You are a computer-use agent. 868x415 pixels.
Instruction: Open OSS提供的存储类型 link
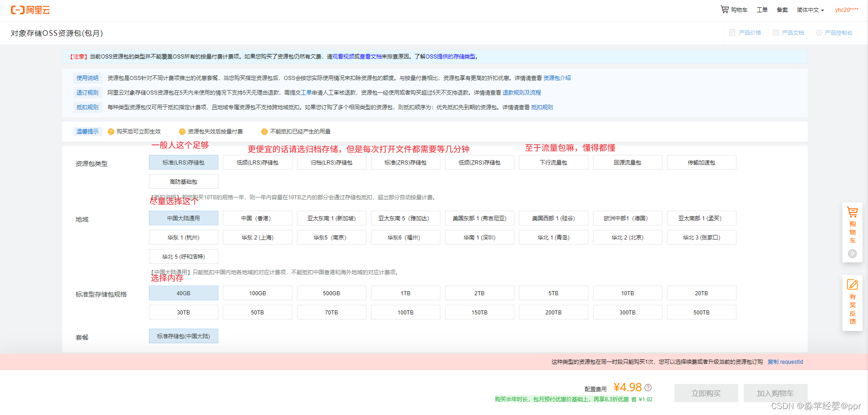[450, 57]
